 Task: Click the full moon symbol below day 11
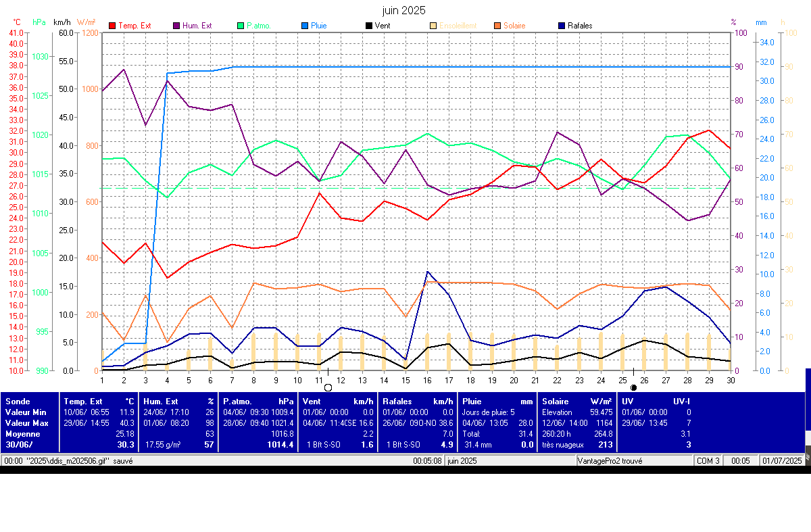[x=328, y=387]
